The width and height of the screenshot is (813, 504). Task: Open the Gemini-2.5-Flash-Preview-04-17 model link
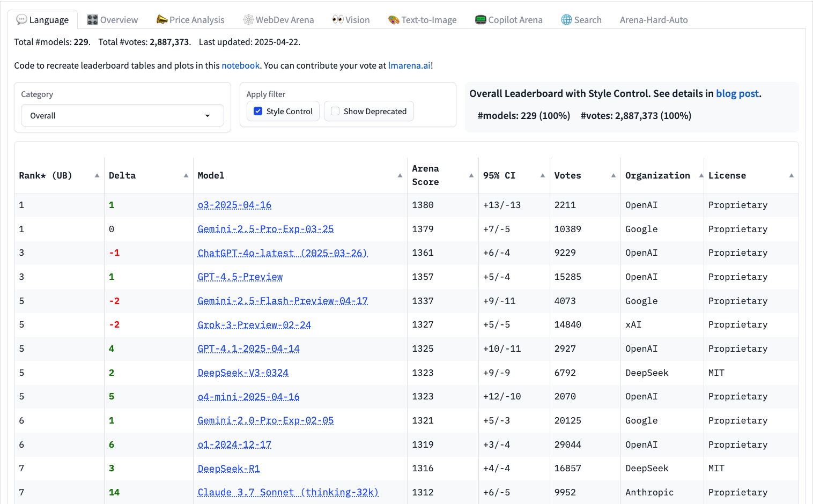click(283, 301)
